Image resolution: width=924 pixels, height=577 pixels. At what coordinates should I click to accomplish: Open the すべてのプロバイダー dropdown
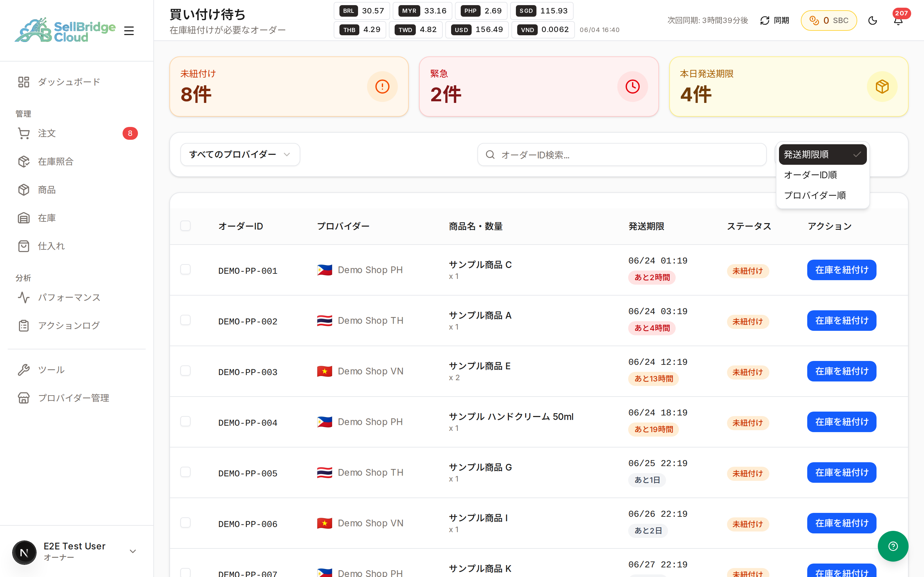click(240, 155)
